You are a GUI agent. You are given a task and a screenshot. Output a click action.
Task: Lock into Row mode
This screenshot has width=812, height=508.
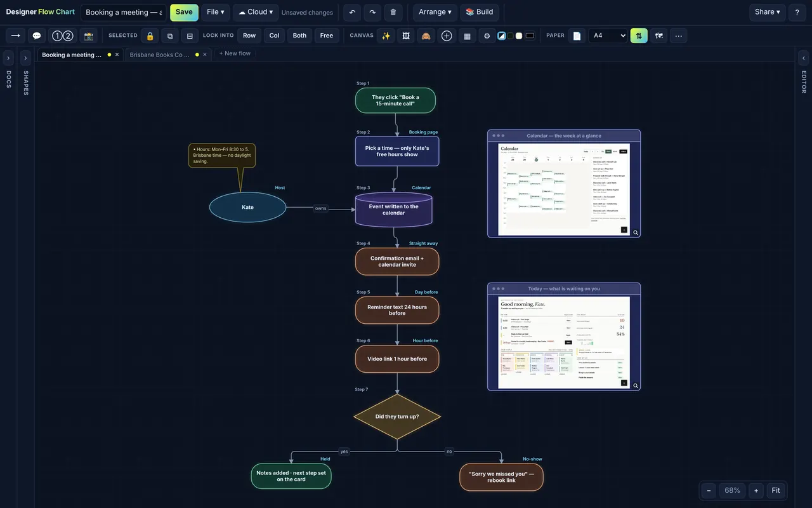click(249, 36)
